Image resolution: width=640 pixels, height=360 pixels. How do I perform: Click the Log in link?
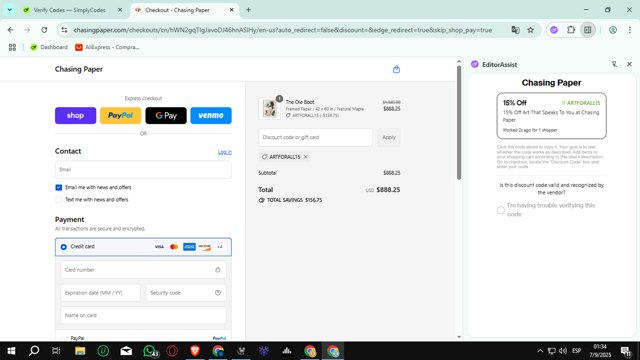point(224,152)
